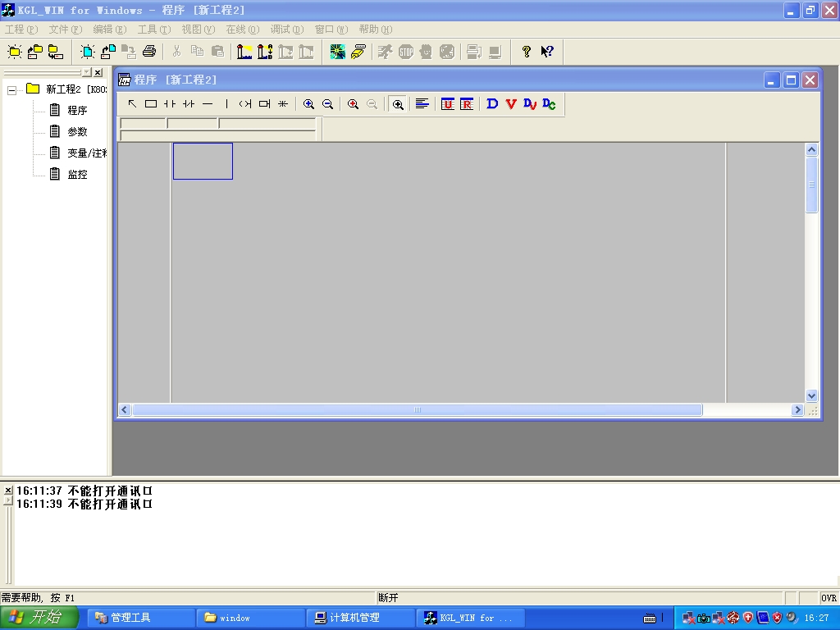The width and height of the screenshot is (840, 630).
Task: Open the 调试(D) menu
Action: 287,30
